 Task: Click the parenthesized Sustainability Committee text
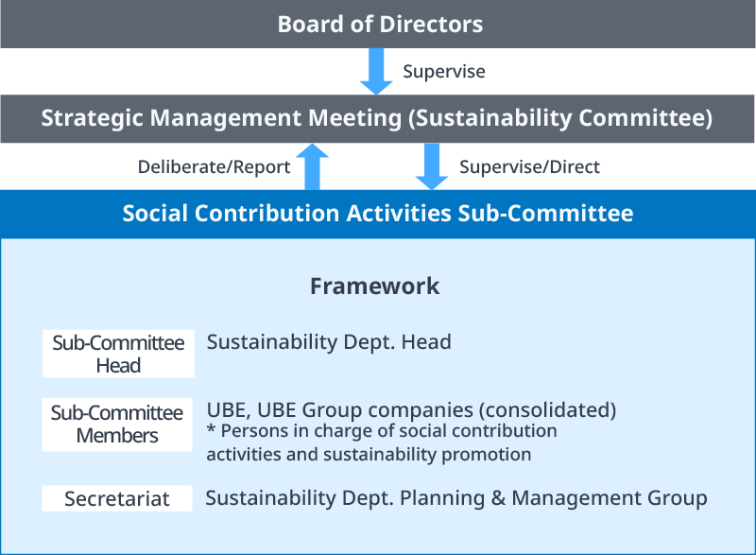tap(564, 118)
